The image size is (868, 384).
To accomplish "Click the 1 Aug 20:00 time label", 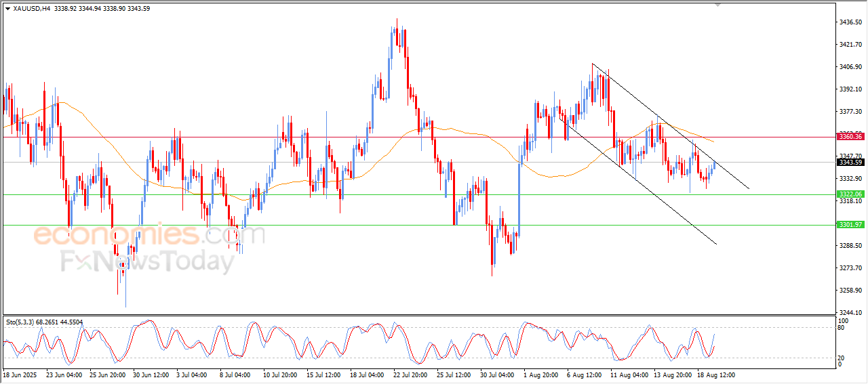I will pyautogui.click(x=542, y=375).
